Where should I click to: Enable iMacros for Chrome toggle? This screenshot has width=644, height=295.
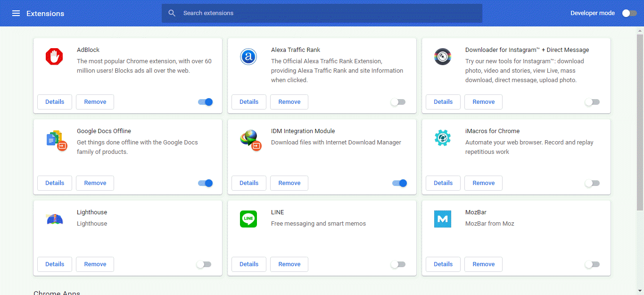click(592, 183)
